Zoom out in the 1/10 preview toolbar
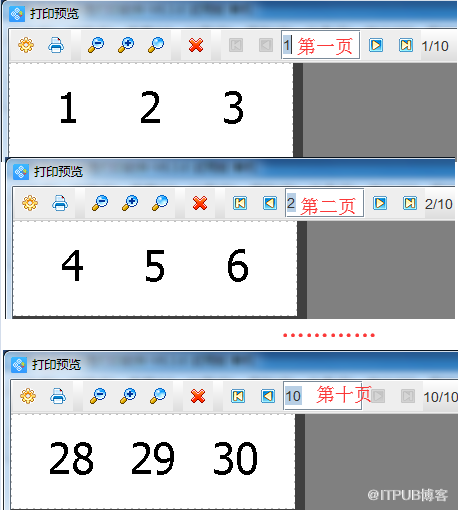The image size is (458, 510). 96,45
